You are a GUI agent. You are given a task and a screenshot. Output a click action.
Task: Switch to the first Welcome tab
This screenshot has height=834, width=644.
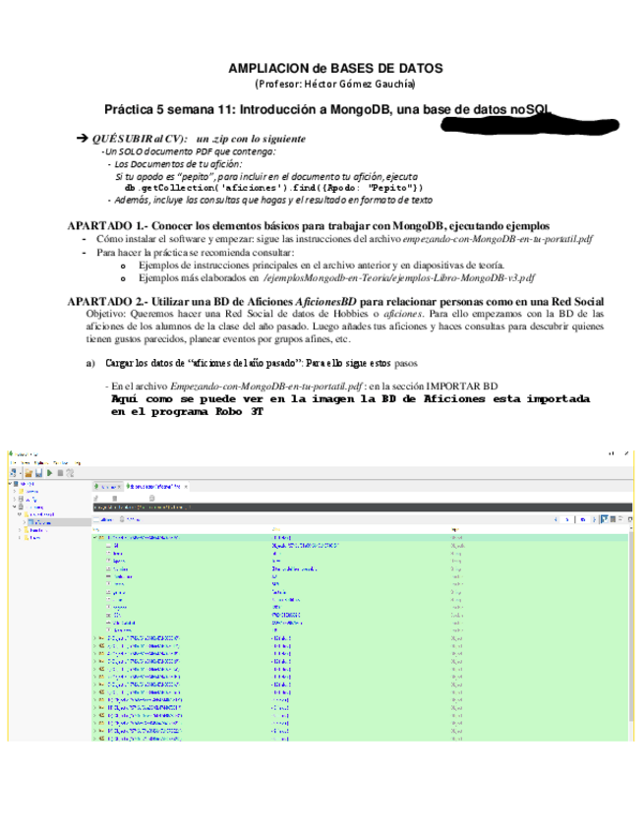[x=105, y=486]
